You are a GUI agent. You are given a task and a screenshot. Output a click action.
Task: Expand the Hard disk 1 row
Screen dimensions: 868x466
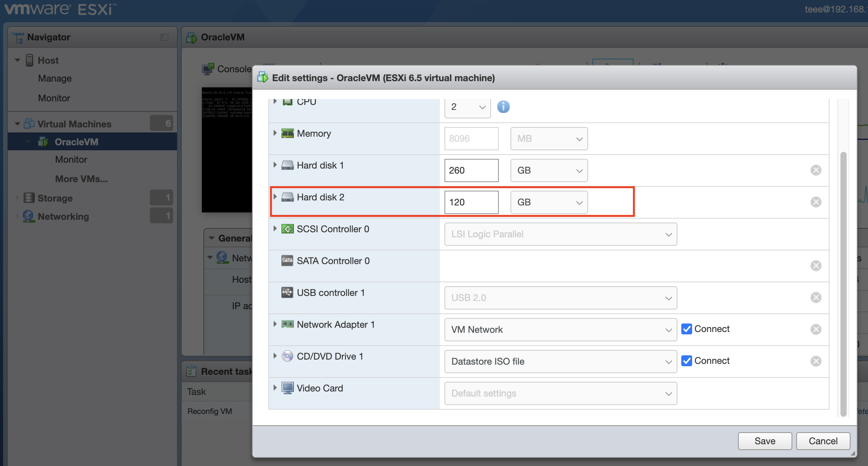(x=275, y=165)
